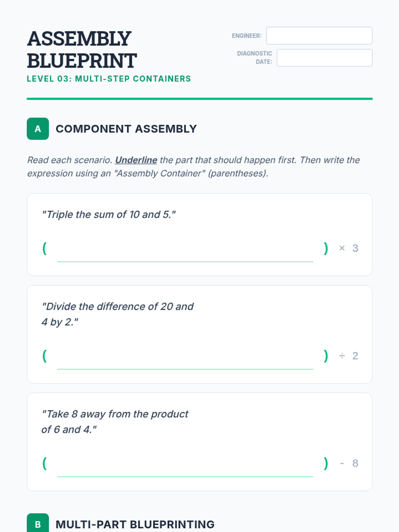This screenshot has height=532, width=399.
Task: Click the "Take 8 away" scenario text
Action: pos(115,422)
